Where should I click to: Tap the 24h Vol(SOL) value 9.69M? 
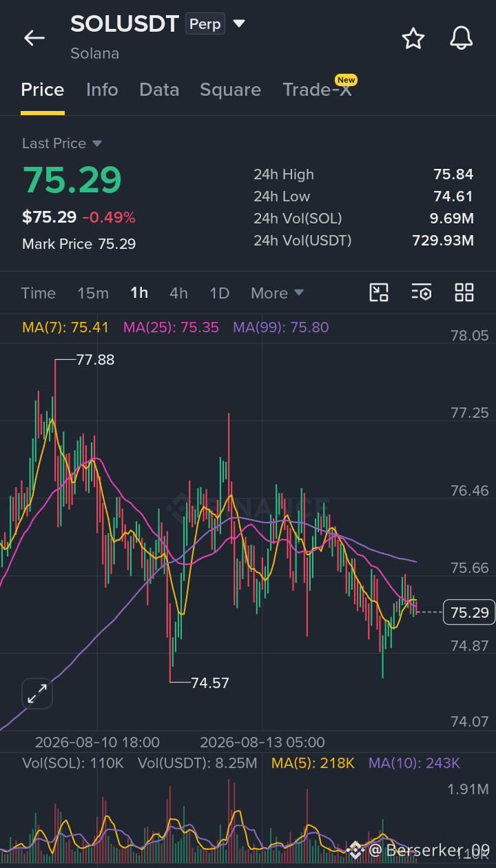451,219
